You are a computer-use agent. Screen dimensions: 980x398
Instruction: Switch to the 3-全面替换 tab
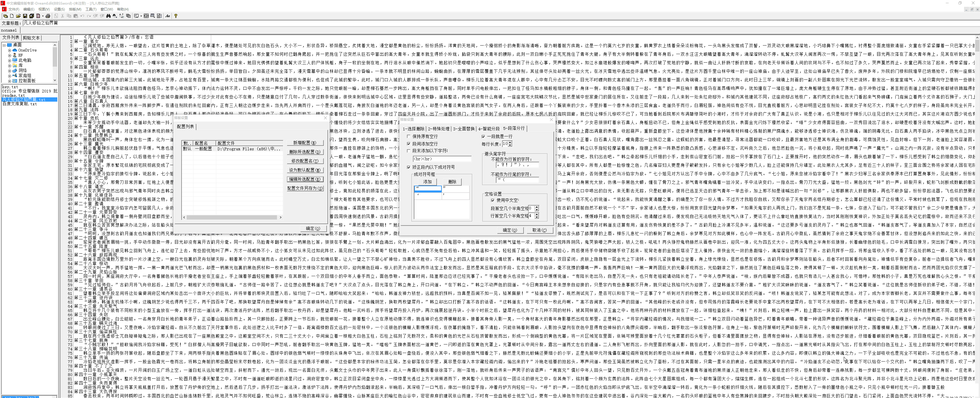(464, 128)
